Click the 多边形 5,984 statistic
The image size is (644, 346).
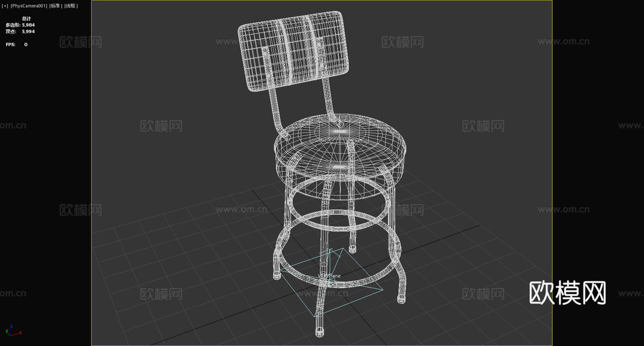[20, 25]
